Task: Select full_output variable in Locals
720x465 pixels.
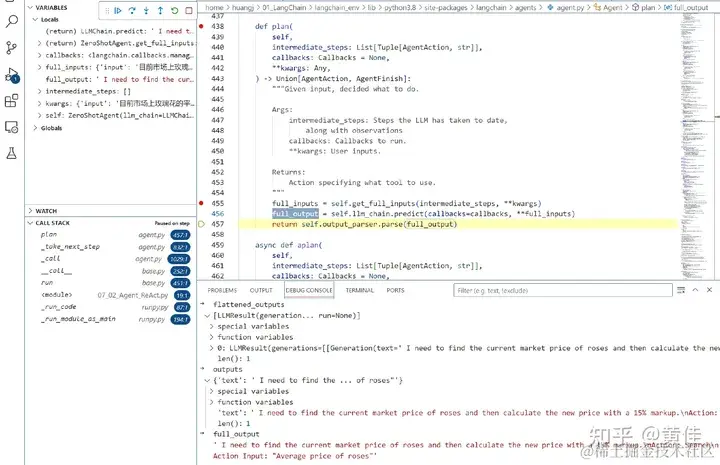Action: 111,79
